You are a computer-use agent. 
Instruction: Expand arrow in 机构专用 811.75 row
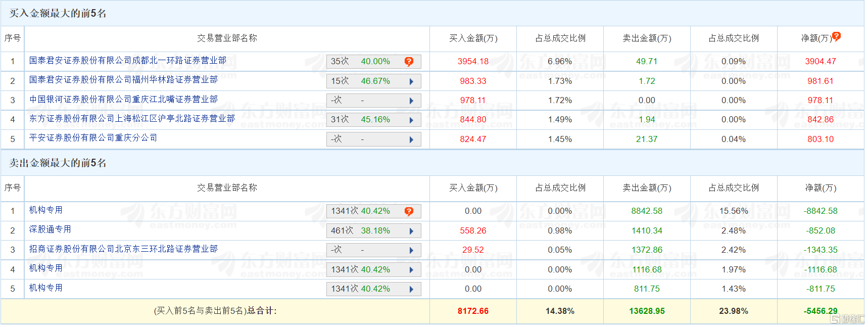coord(411,289)
